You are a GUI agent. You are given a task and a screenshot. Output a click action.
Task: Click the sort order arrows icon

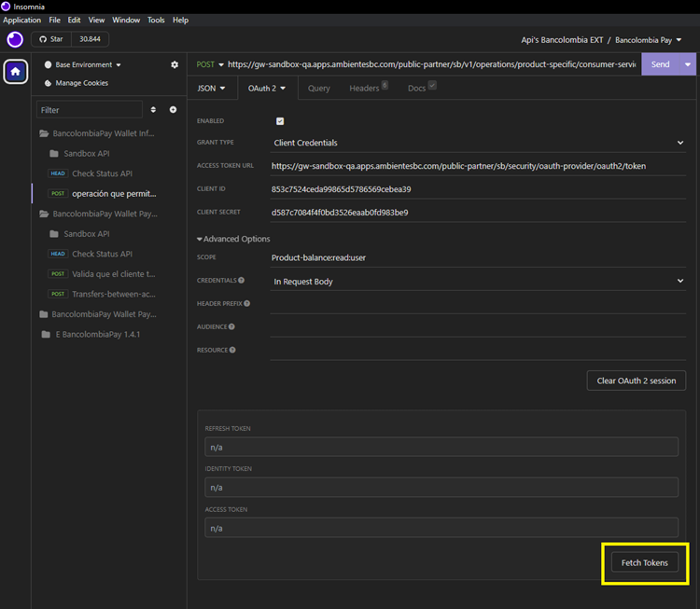(x=153, y=110)
